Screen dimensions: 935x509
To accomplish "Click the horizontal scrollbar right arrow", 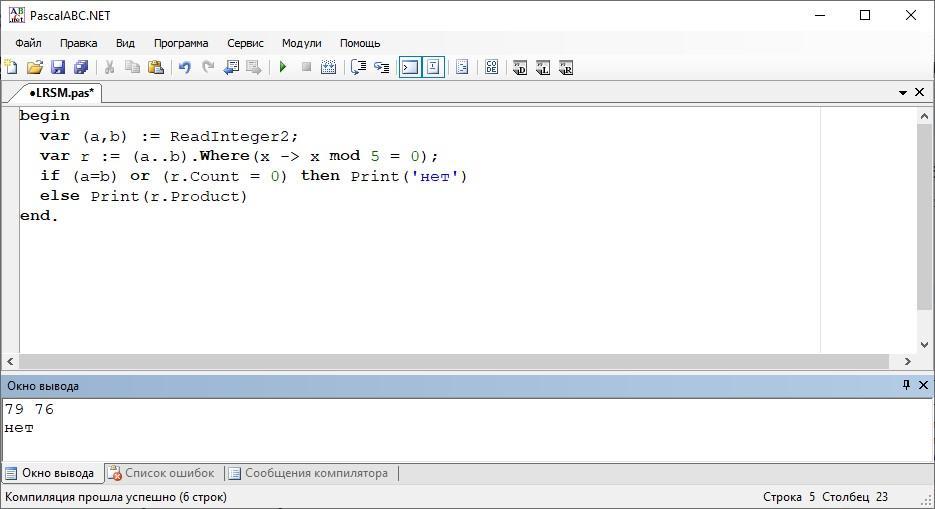I will (x=908, y=361).
